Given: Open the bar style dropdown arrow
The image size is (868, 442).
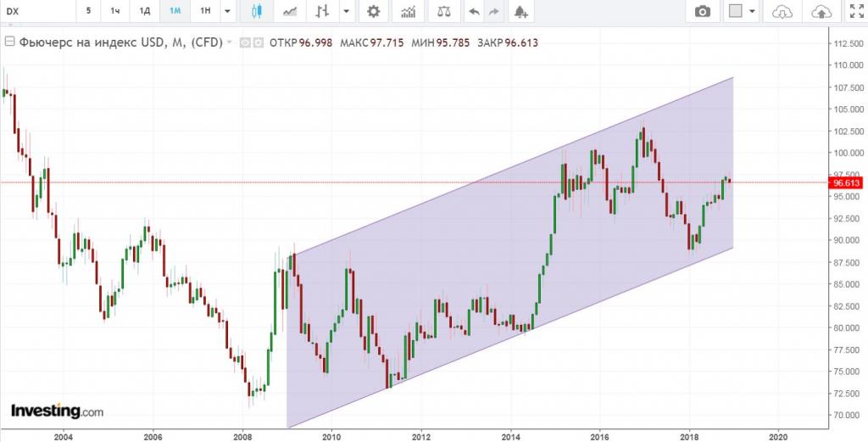Looking at the screenshot, I should (x=346, y=12).
